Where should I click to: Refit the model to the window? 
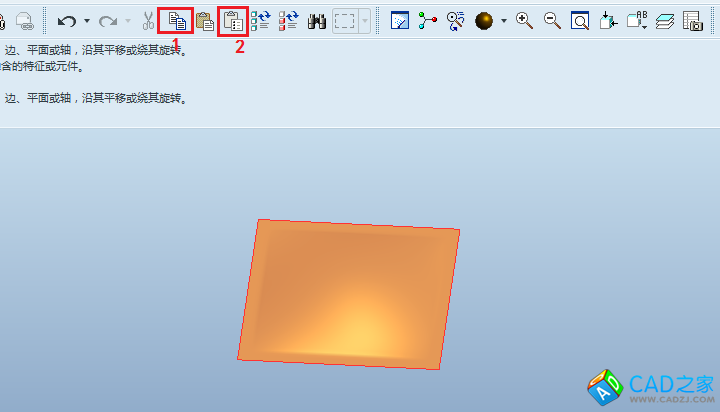pyautogui.click(x=580, y=20)
